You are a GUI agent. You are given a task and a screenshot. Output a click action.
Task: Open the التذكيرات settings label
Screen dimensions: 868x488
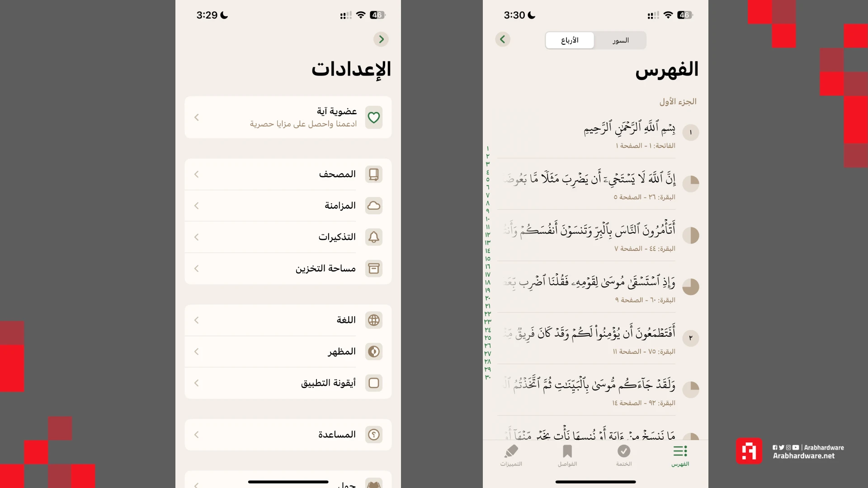pyautogui.click(x=337, y=237)
